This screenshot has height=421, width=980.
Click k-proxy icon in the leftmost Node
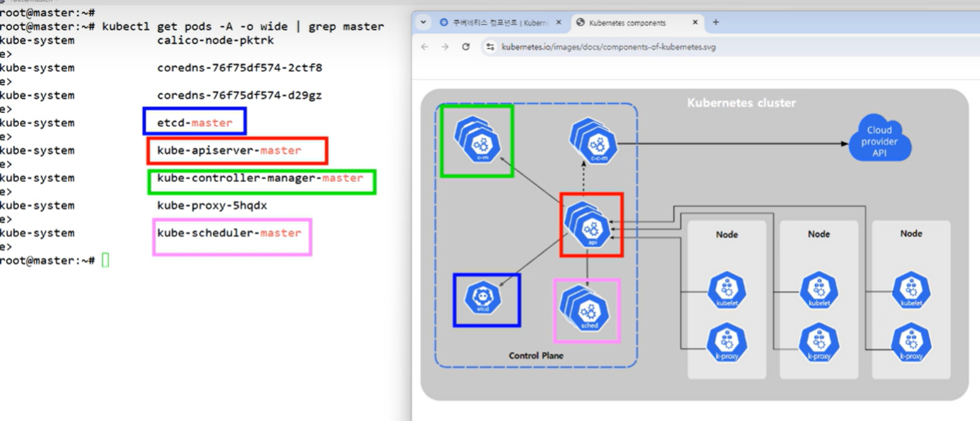tap(727, 343)
